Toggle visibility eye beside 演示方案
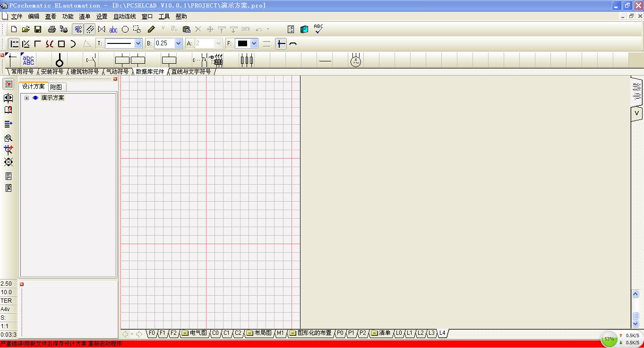Image resolution: width=644 pixels, height=348 pixels. tap(35, 98)
